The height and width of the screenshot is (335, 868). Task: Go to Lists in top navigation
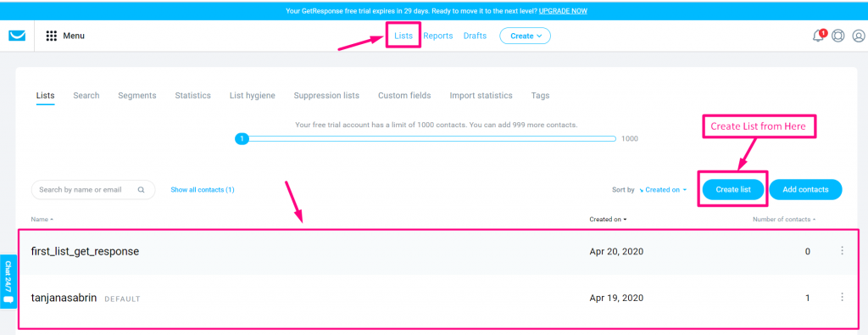[403, 36]
